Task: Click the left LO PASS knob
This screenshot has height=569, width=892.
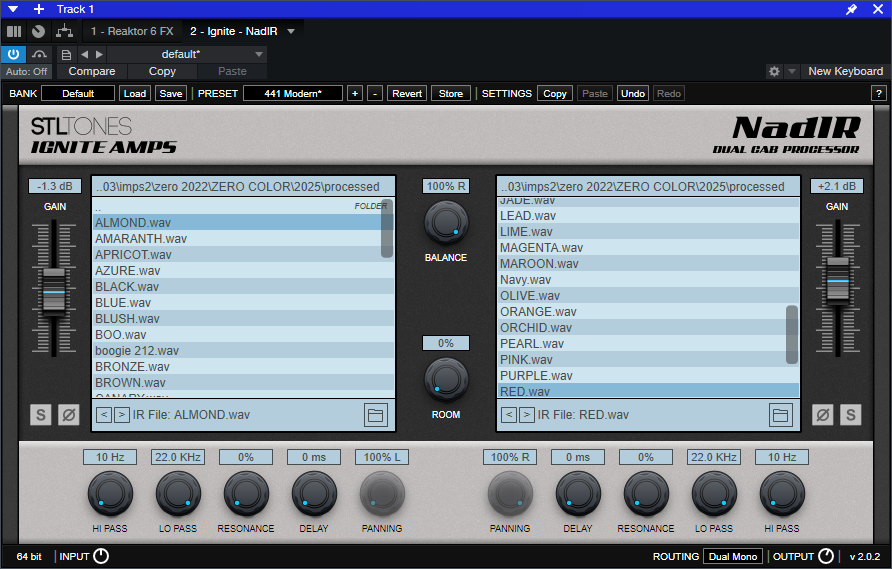Action: tap(177, 494)
